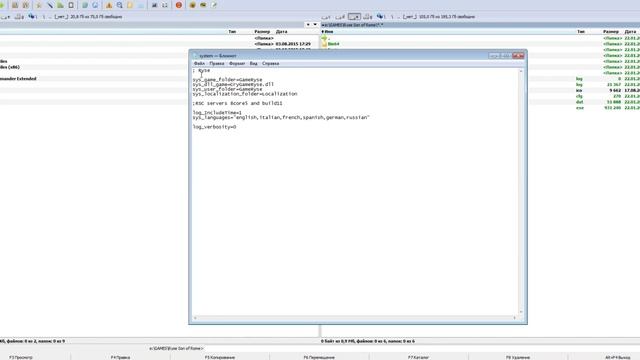Click the white page icon in the toolbar
The width and height of the screenshot is (640, 360).
coord(71,5)
